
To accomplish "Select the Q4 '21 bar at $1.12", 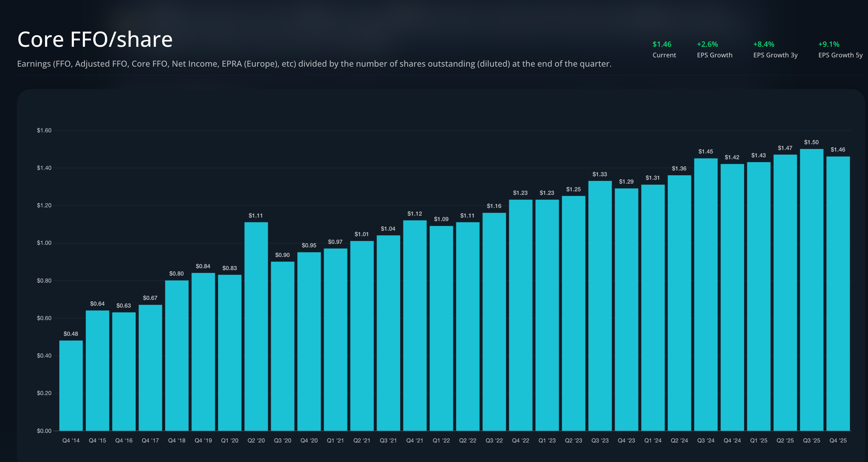I will click(414, 326).
